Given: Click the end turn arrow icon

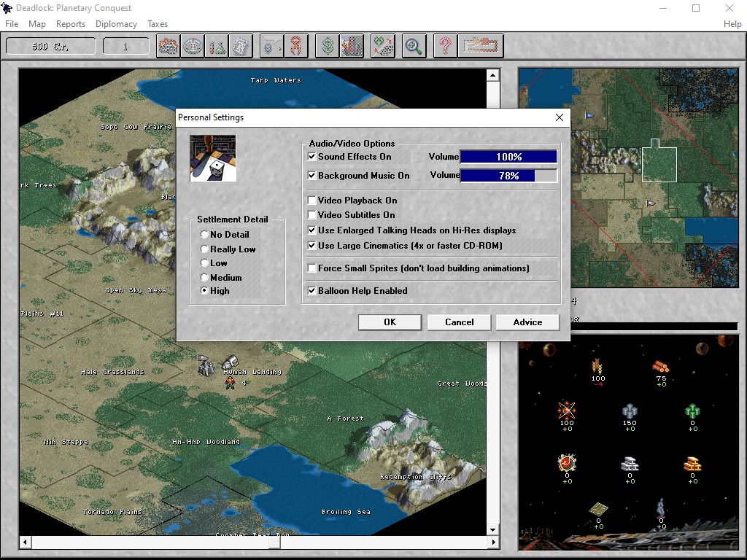Looking at the screenshot, I should (x=481, y=46).
